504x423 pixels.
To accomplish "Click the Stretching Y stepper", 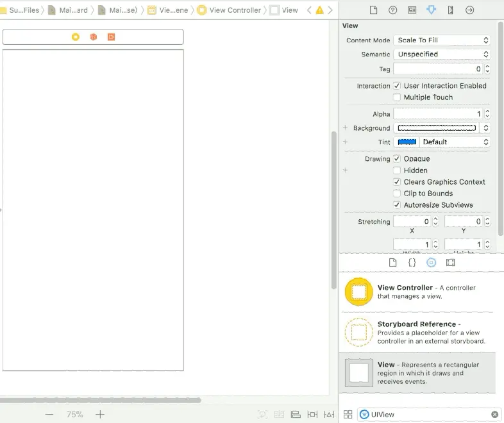I will coord(487,221).
